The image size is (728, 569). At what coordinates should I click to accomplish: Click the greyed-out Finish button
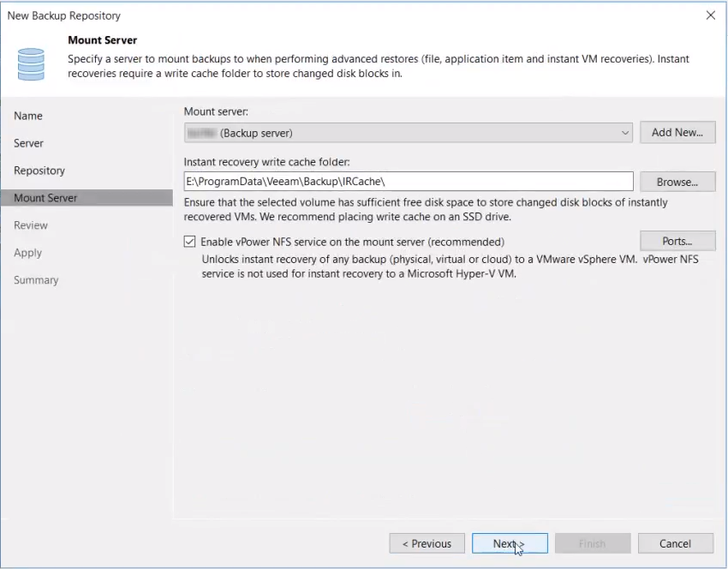[x=592, y=543]
